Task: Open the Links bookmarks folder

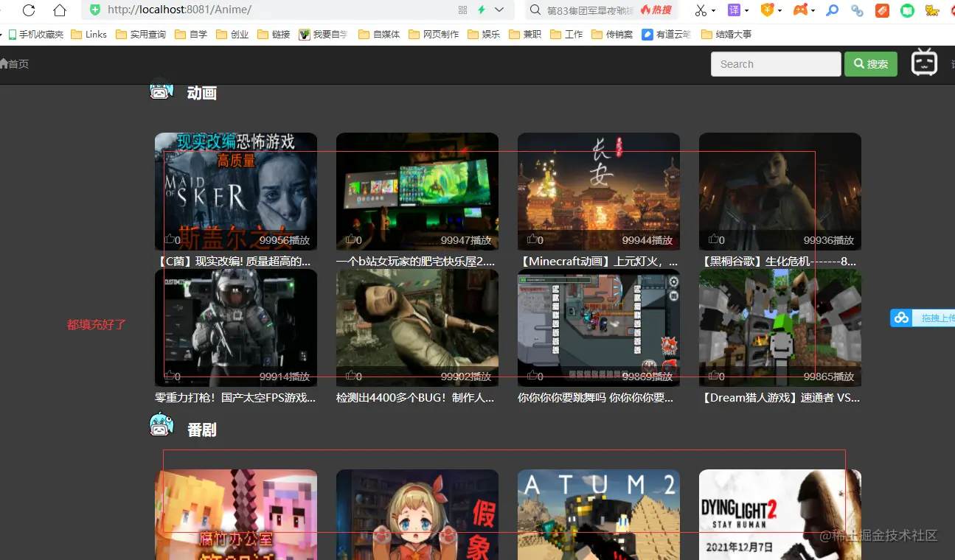Action: 88,35
